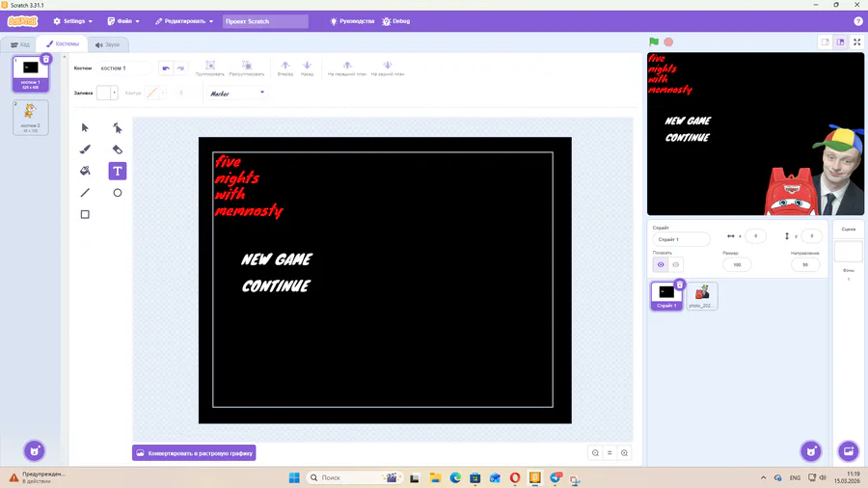Viewport: 868px width, 488px height.
Task: Click the green flag to run
Action: click(654, 41)
